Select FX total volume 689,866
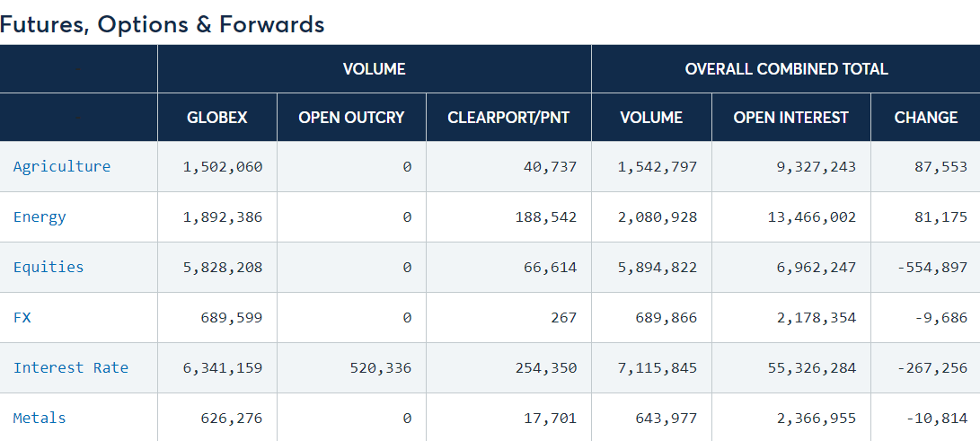 pyautogui.click(x=666, y=318)
